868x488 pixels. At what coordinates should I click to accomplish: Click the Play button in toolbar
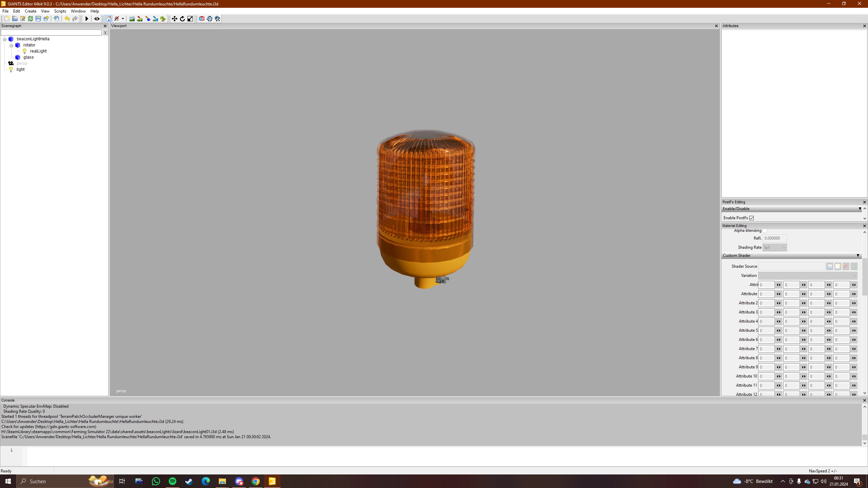(87, 19)
